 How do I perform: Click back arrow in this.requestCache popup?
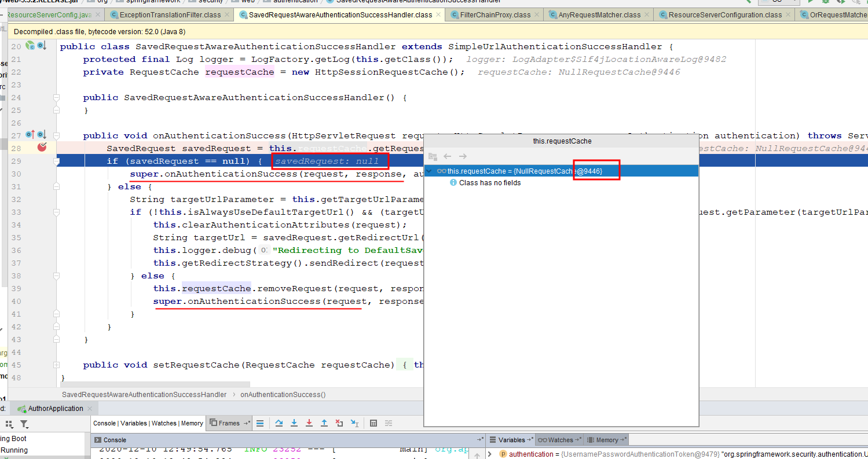pos(447,156)
